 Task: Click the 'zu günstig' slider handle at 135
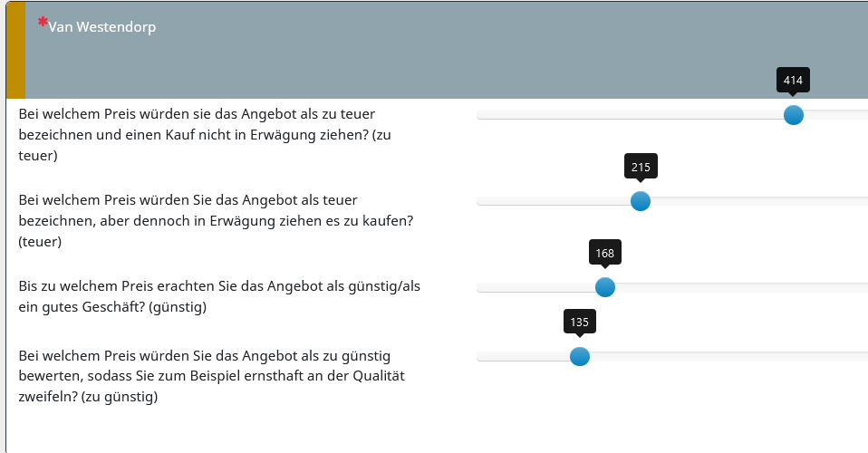pos(580,357)
